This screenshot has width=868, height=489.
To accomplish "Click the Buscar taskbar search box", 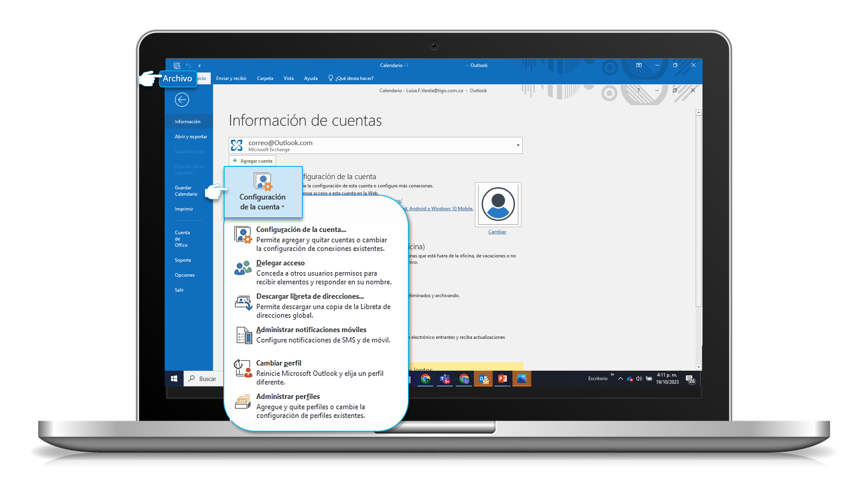I will (204, 379).
